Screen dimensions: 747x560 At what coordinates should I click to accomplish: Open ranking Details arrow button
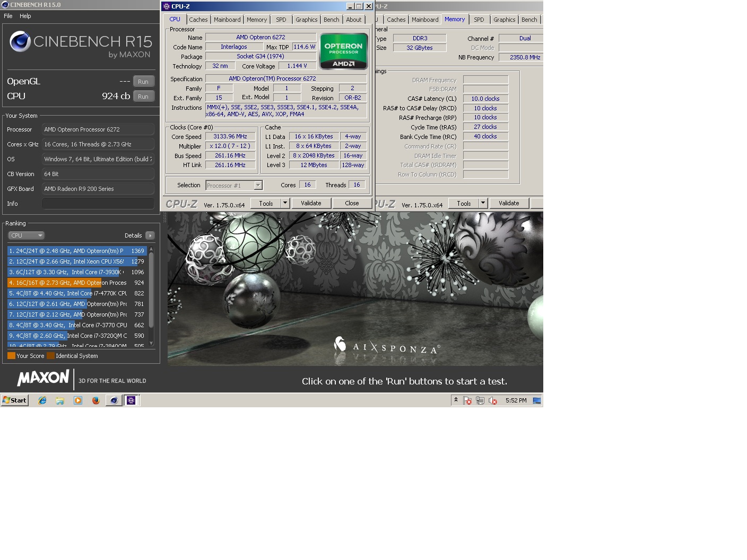[150, 235]
